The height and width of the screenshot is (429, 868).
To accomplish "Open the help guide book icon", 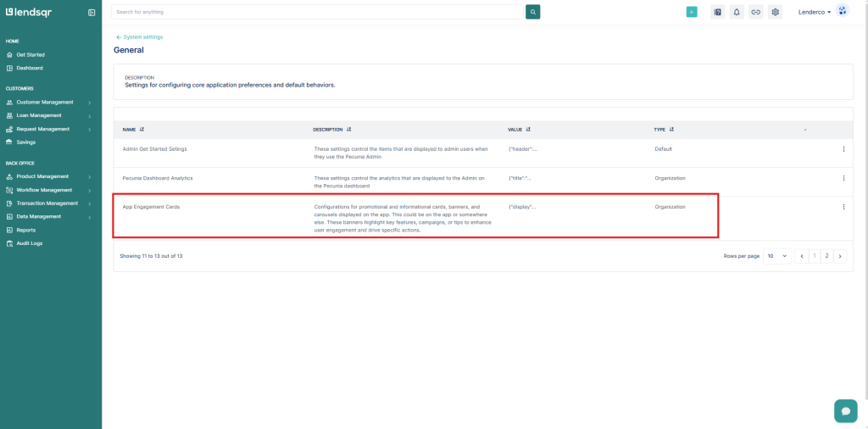I will click(717, 12).
